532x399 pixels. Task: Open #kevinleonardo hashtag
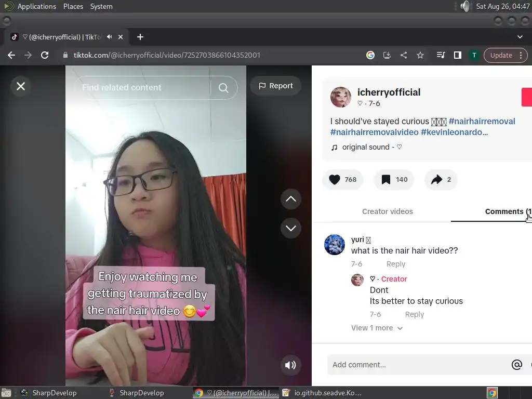(451, 132)
